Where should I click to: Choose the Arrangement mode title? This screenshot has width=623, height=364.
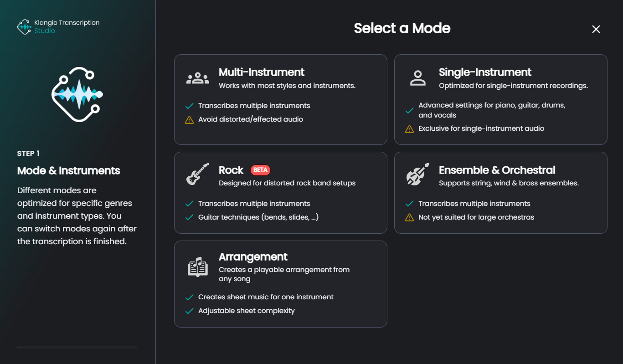253,256
